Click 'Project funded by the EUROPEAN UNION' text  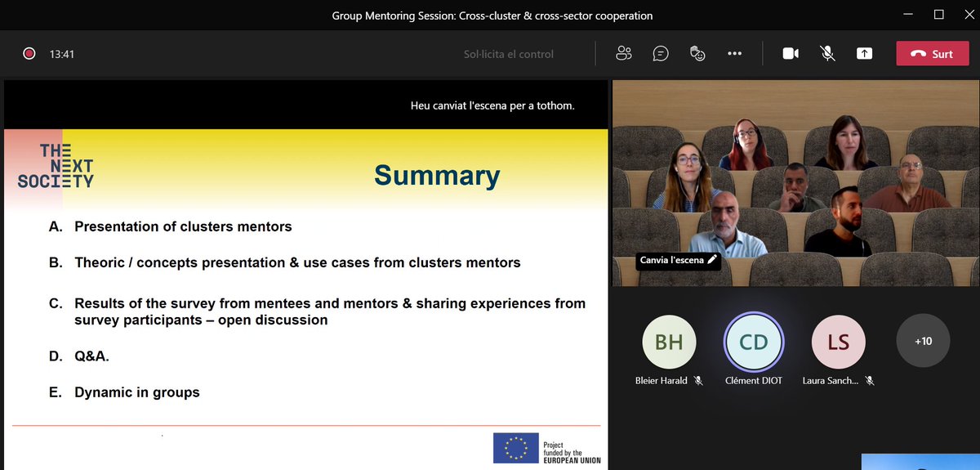coord(572,452)
